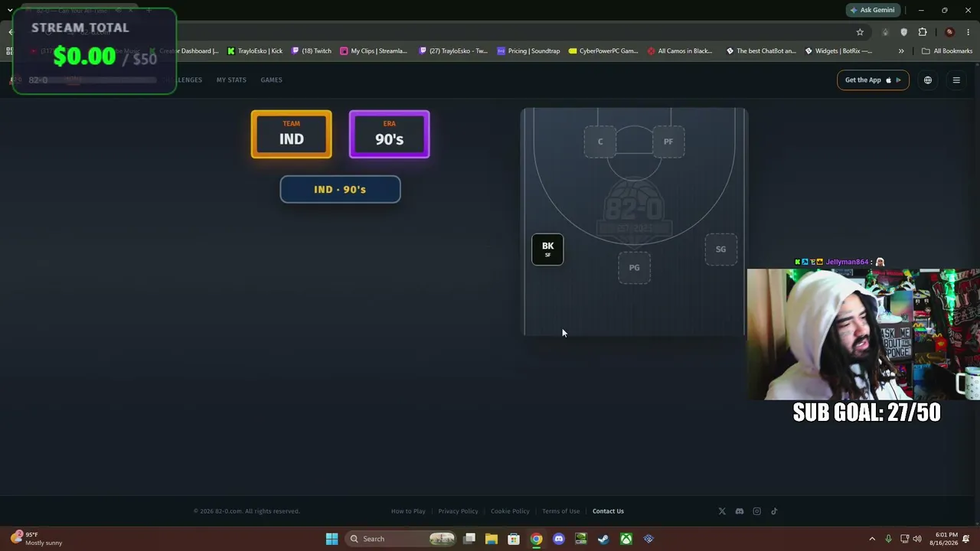Select the empty PF court slot
This screenshot has width=980, height=551.
coord(668,142)
